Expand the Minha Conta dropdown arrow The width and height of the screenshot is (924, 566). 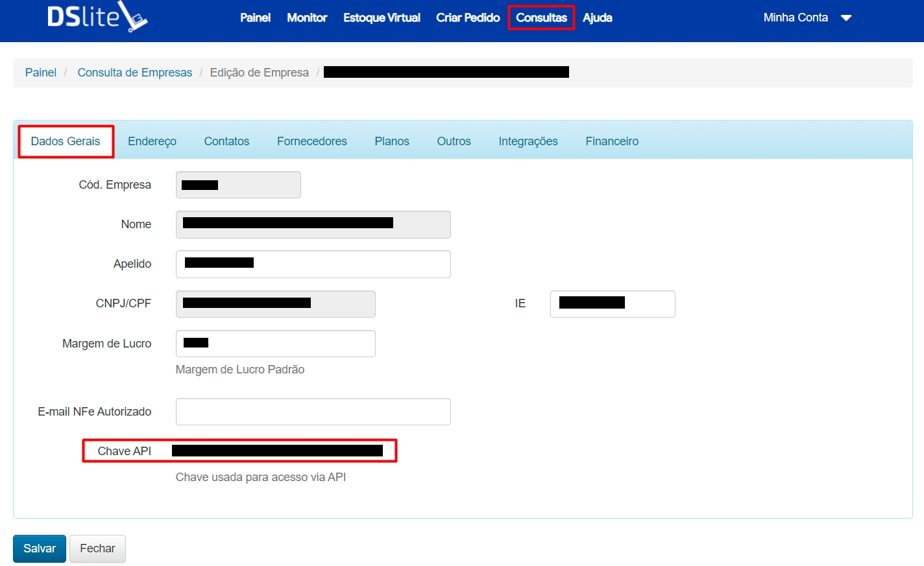tap(845, 18)
